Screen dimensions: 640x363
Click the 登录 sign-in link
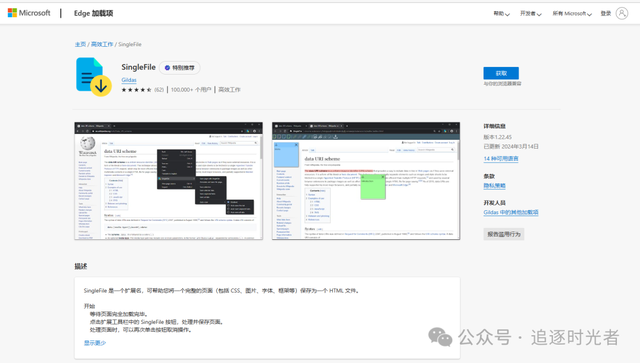[606, 13]
